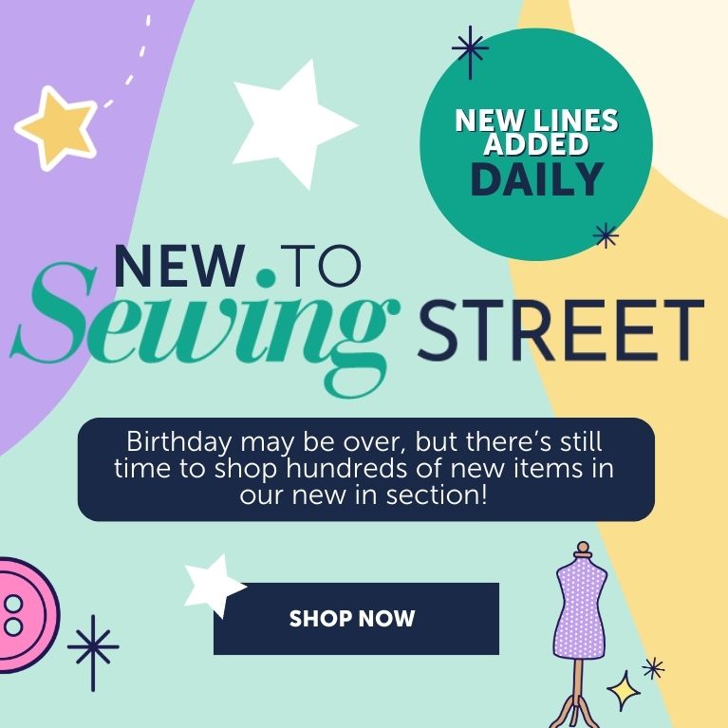Click the NEW TO heading text

click(x=237, y=266)
